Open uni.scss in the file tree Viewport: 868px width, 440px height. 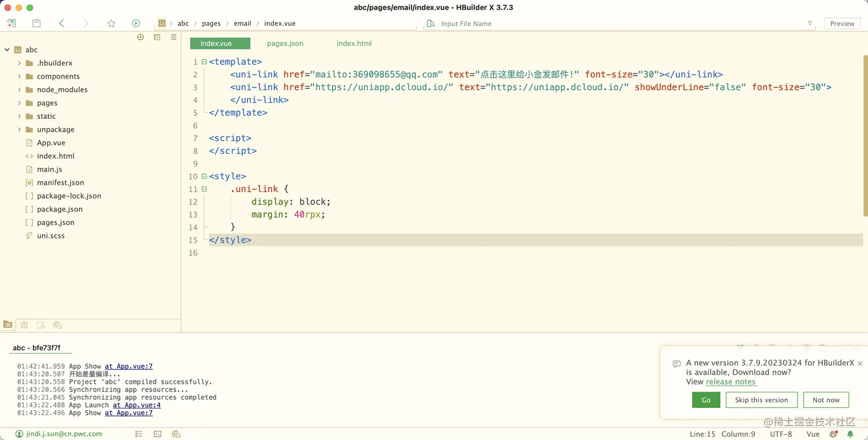[51, 236]
